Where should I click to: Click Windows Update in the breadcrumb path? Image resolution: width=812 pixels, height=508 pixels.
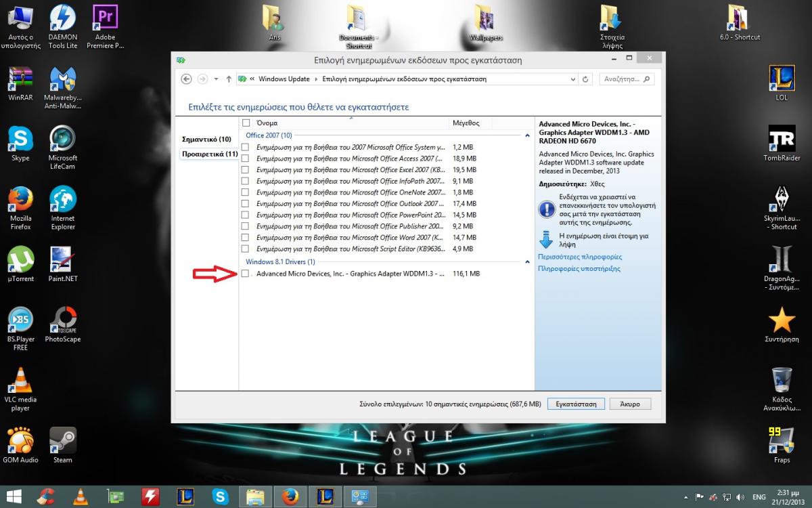pyautogui.click(x=284, y=79)
